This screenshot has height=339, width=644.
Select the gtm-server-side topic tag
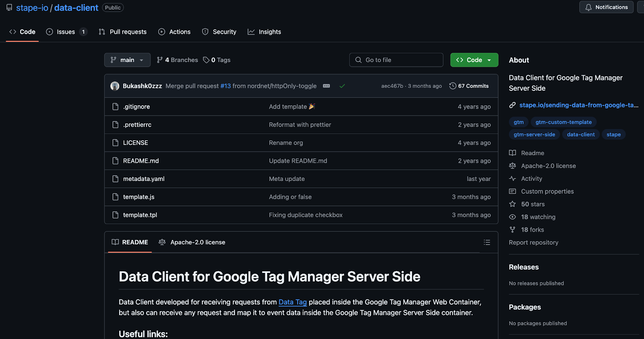[x=534, y=135]
